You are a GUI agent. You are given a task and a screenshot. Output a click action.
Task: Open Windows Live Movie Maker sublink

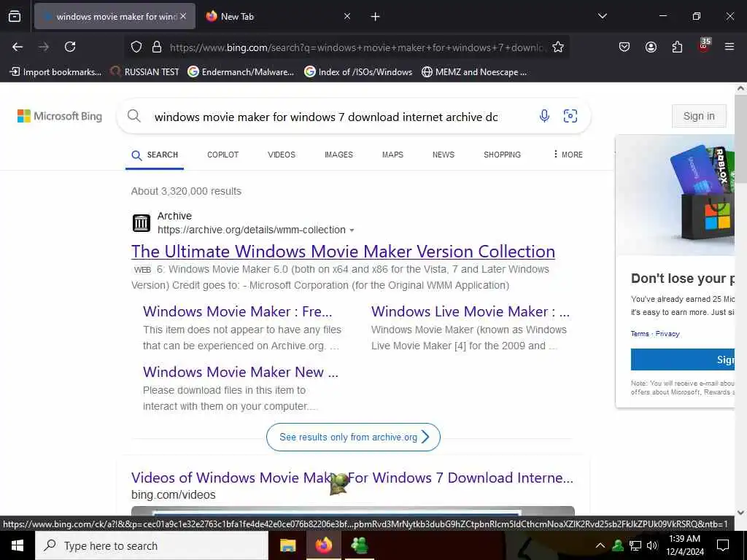click(x=471, y=311)
